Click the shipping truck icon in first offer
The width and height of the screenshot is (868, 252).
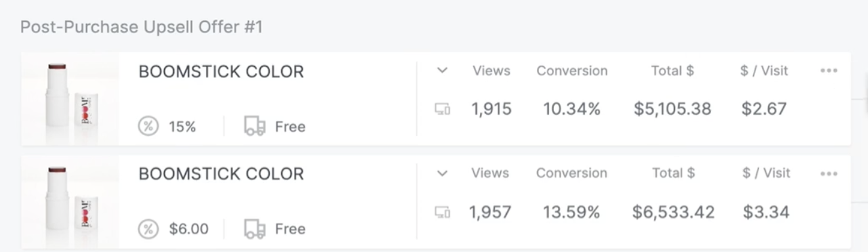pos(255,126)
